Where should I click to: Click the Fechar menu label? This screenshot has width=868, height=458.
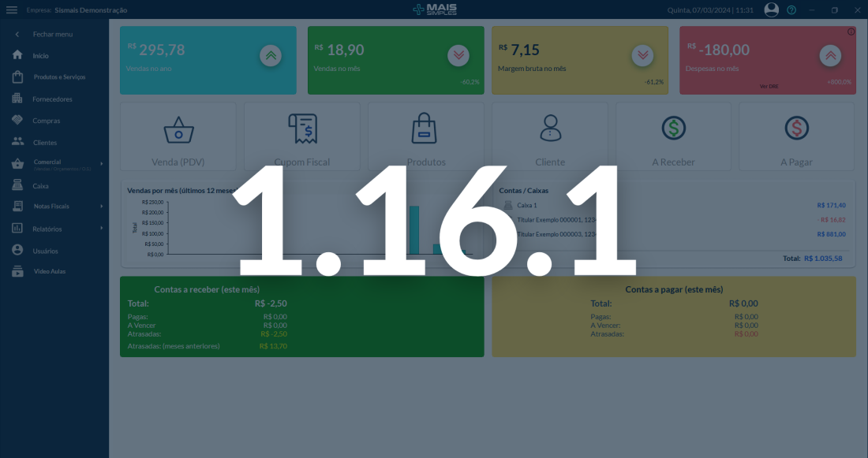click(x=53, y=35)
